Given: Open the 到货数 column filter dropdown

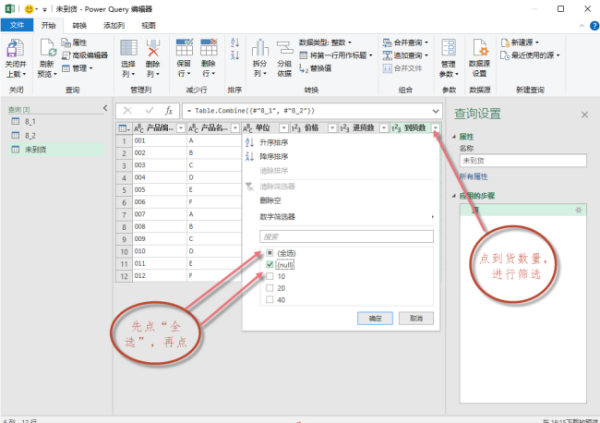Looking at the screenshot, I should coord(434,128).
